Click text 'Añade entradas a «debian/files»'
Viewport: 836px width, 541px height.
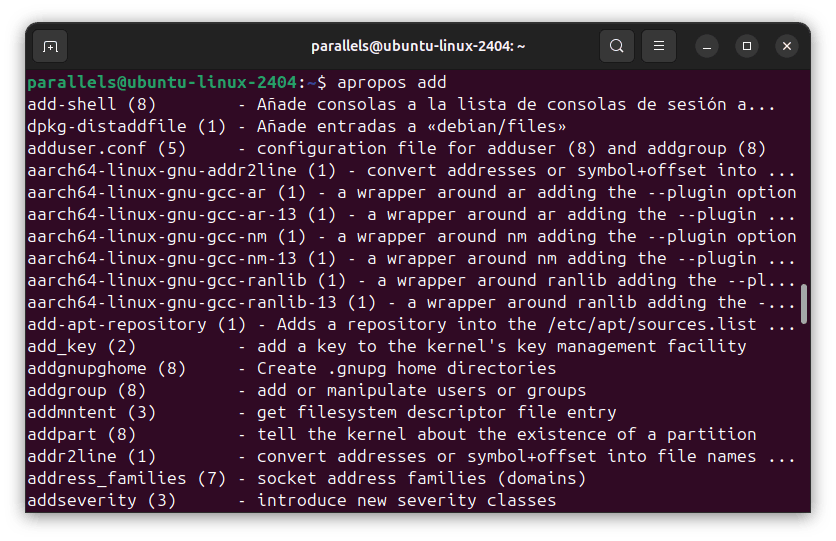click(412, 126)
